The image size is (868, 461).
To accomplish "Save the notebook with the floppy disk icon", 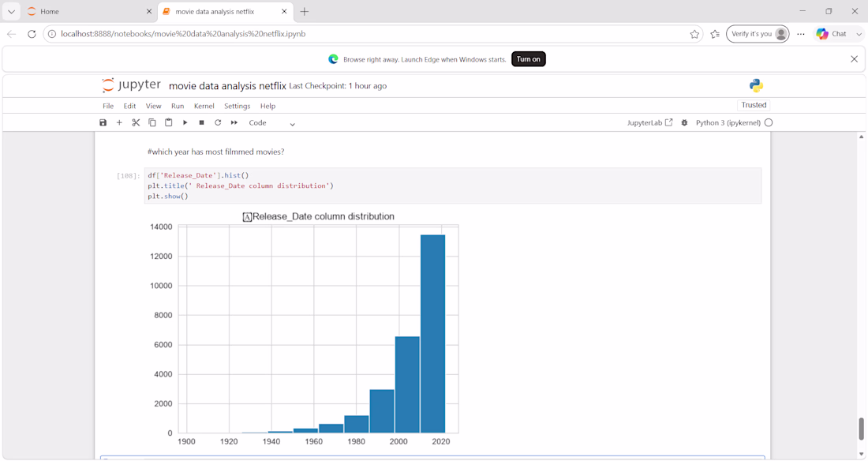I will [103, 122].
